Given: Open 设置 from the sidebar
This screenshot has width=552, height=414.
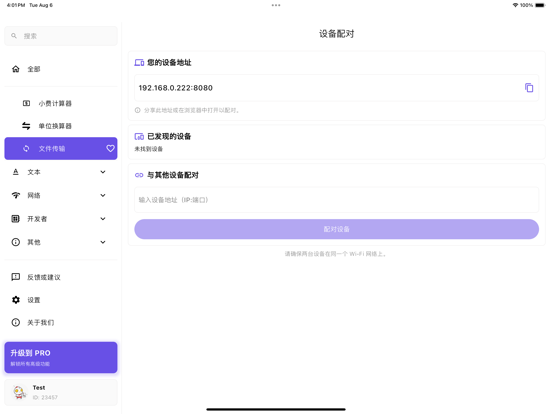Looking at the screenshot, I should pos(61,300).
